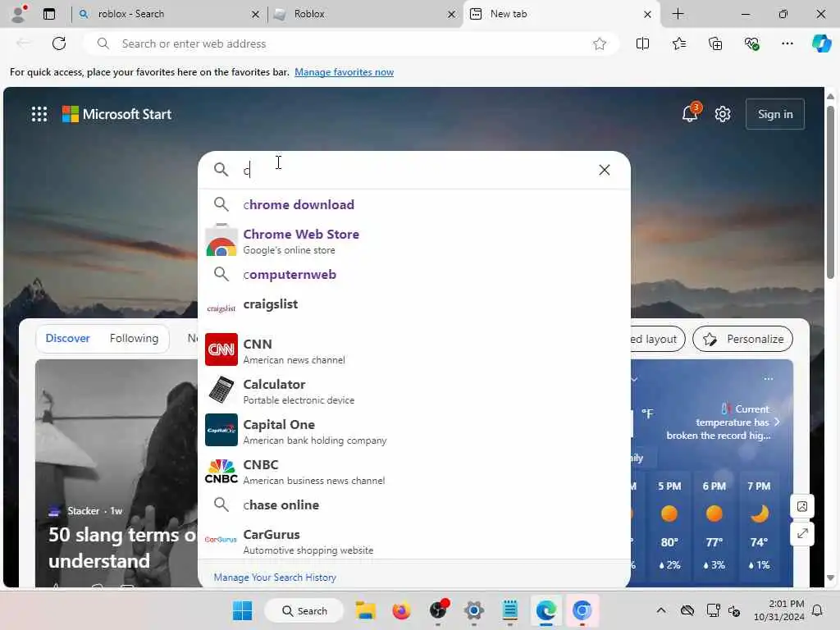Select Chrome Web Store suggestion

pos(414,240)
